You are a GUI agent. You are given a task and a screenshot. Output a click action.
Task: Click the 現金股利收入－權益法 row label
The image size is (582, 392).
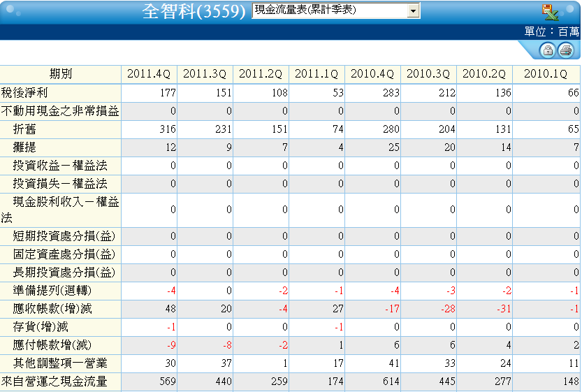(60, 210)
